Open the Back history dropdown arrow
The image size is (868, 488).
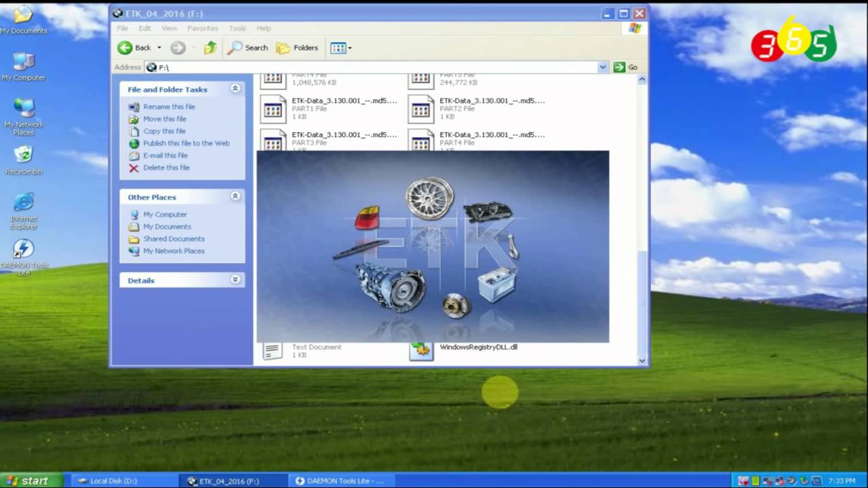point(159,47)
